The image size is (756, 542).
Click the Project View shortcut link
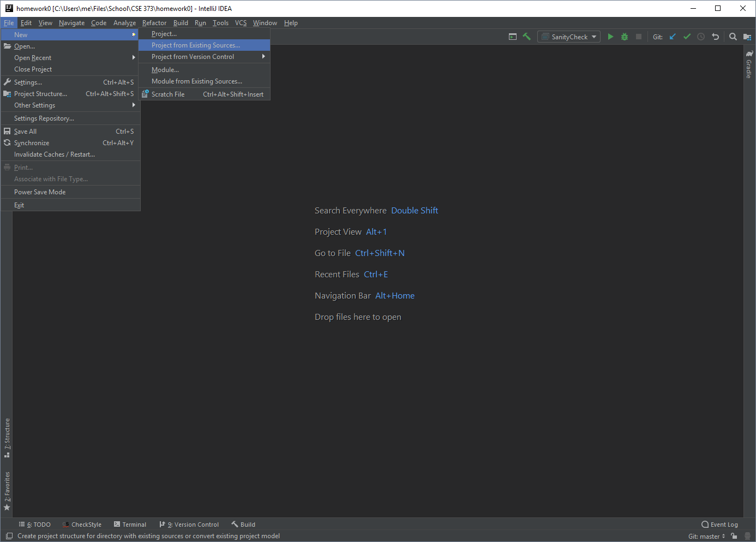point(338,231)
